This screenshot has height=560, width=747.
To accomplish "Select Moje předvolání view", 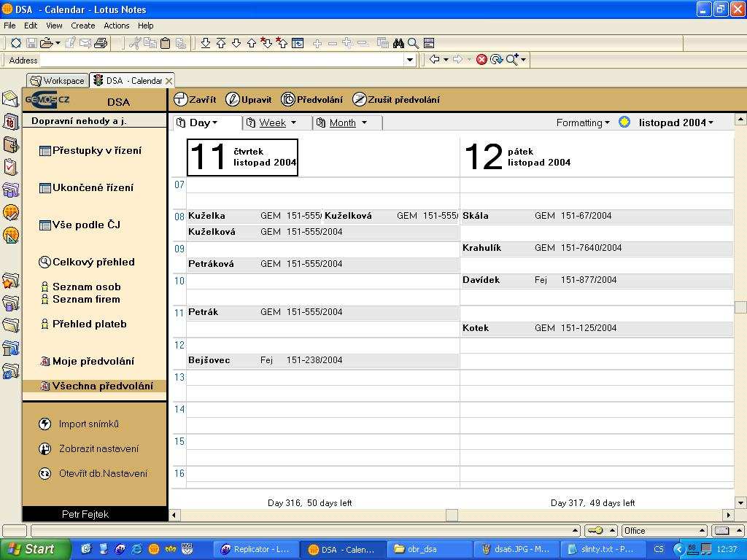I will pos(88,361).
